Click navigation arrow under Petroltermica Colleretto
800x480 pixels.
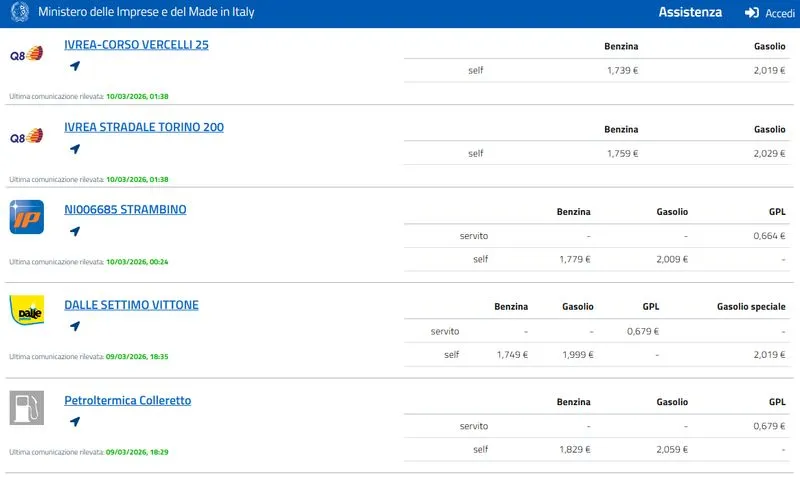(x=74, y=421)
